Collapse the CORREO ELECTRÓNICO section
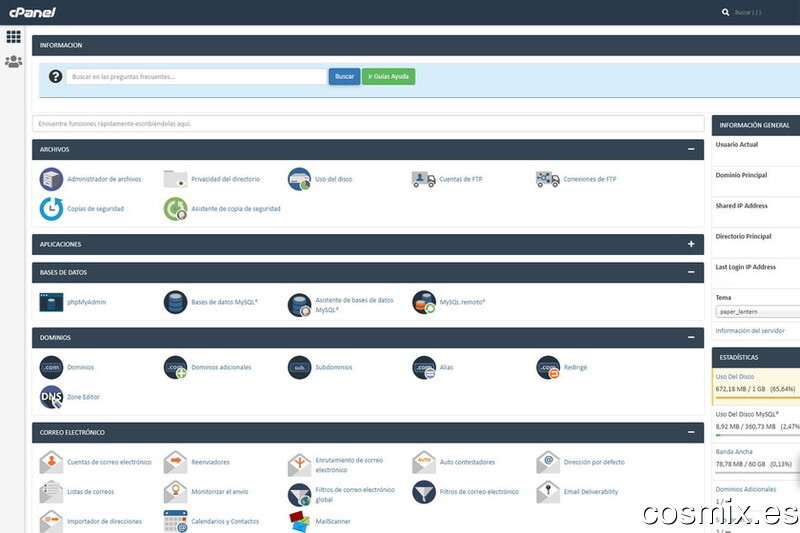 click(691, 433)
